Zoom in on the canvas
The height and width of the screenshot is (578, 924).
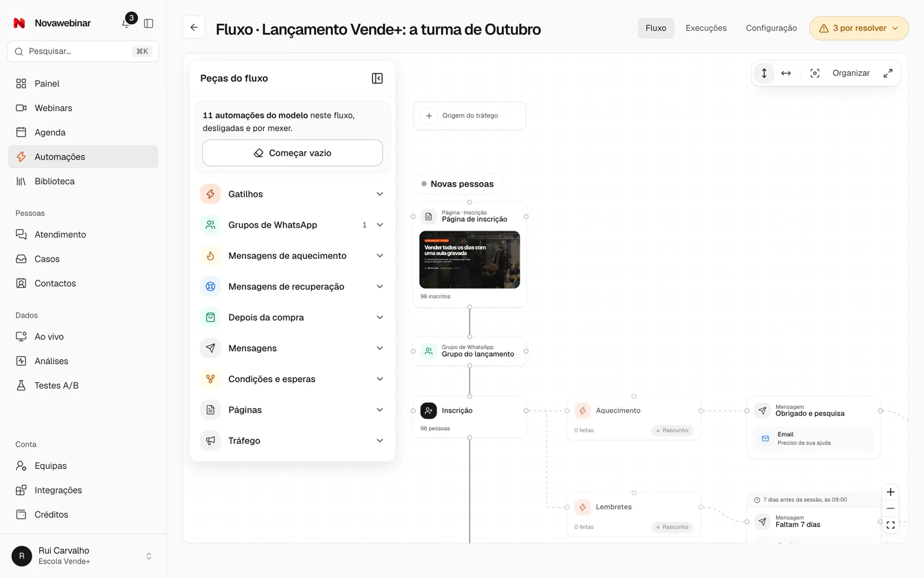[891, 492]
